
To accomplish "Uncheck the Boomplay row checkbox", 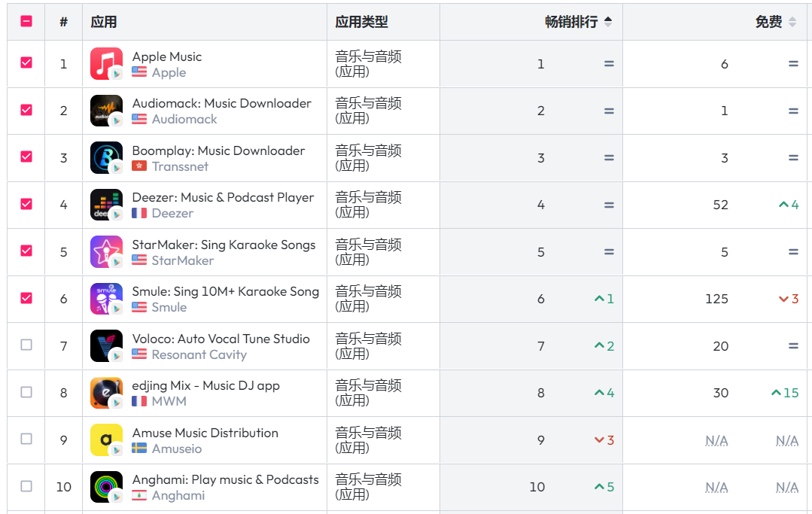I will click(x=26, y=157).
